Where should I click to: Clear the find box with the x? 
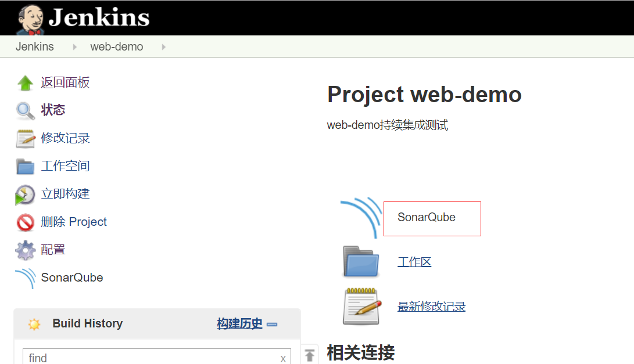(282, 357)
